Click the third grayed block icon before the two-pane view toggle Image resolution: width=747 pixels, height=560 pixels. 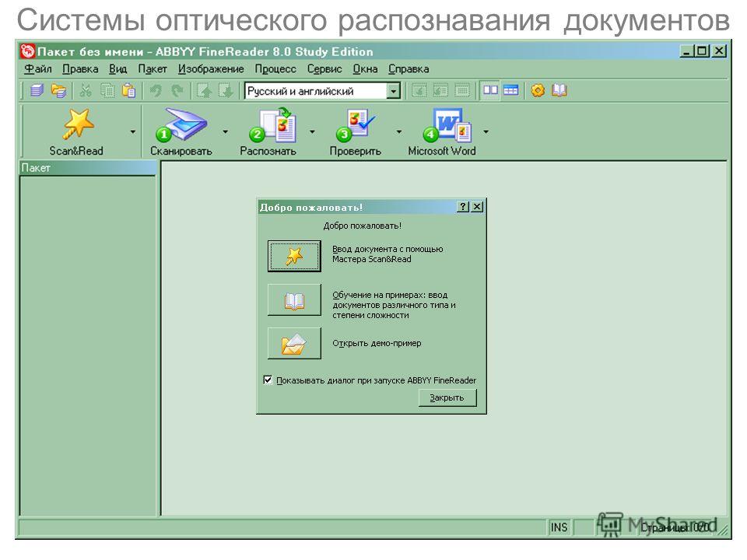[461, 90]
